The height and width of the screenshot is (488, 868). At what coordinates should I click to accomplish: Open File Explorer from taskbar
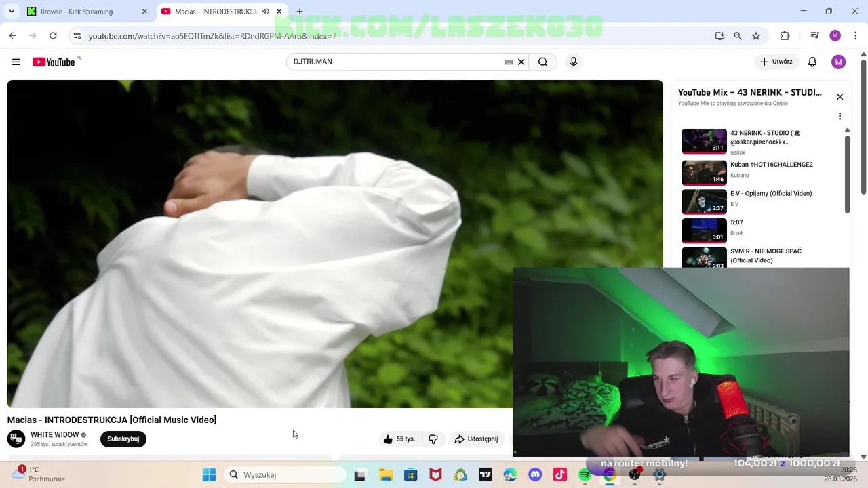tap(386, 475)
